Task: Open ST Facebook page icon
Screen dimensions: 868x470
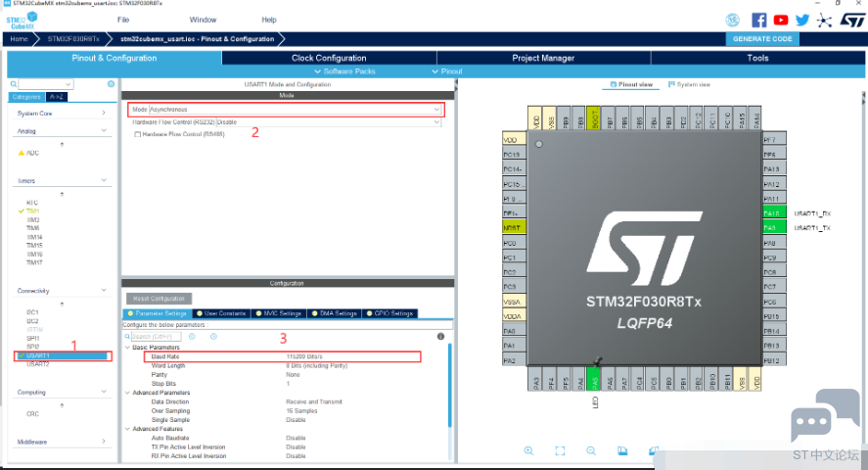Action: pyautogui.click(x=759, y=21)
